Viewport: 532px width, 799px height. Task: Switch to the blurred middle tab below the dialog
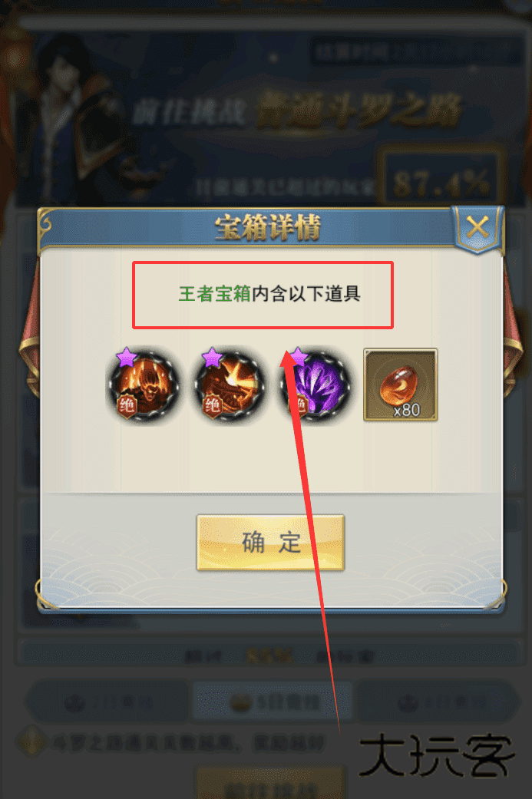click(273, 702)
